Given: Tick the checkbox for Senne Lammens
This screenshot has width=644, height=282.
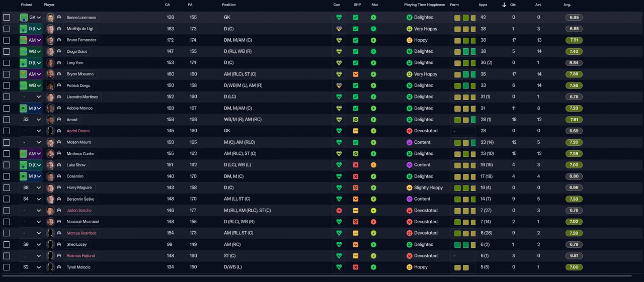Looking at the screenshot, I should click(x=7, y=17).
